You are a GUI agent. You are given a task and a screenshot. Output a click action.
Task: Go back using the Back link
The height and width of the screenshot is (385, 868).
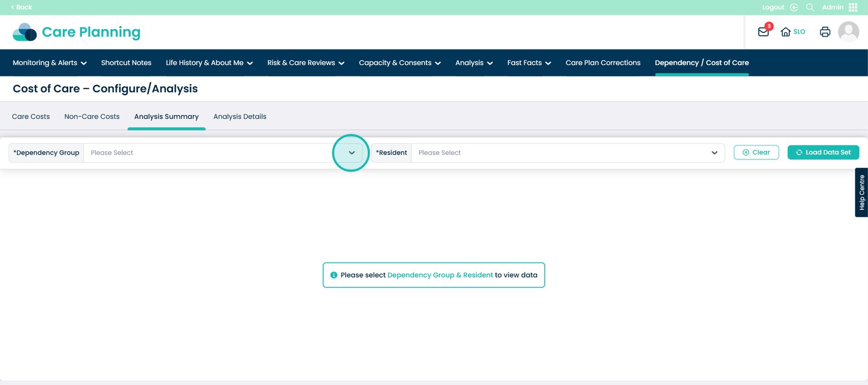tap(22, 7)
